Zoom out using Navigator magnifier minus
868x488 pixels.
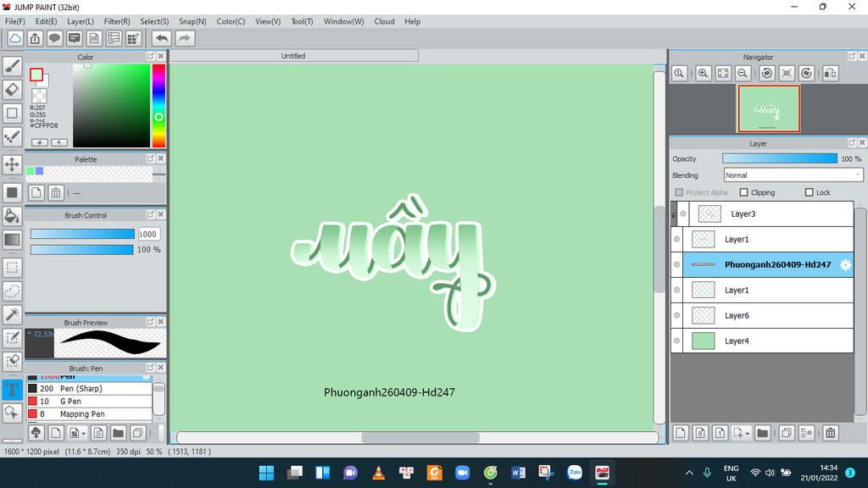click(x=743, y=73)
